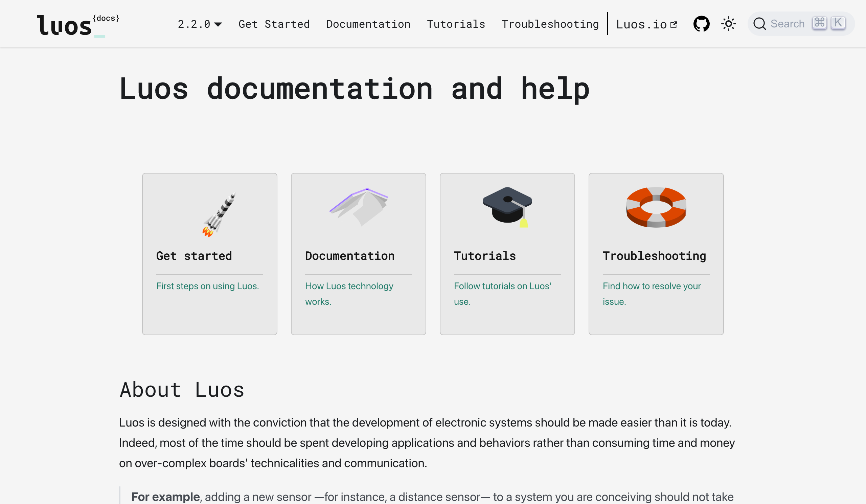Click 'How Luos technology works.' text
The height and width of the screenshot is (504, 866).
point(349,294)
